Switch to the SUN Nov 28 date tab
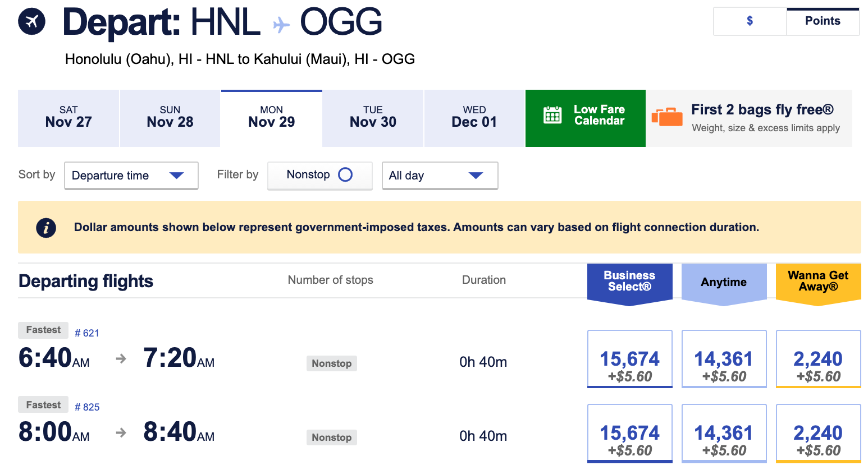 pyautogui.click(x=170, y=118)
